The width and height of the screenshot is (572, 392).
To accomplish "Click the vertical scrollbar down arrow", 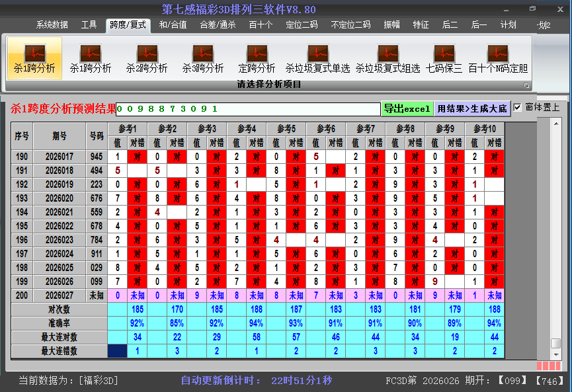I will click(x=556, y=354).
